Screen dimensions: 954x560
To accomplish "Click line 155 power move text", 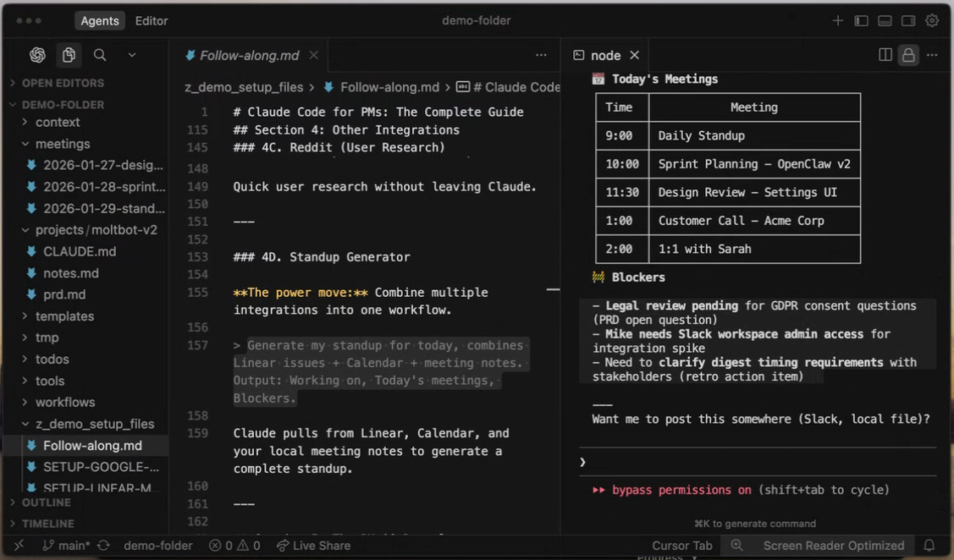I will 361,301.
